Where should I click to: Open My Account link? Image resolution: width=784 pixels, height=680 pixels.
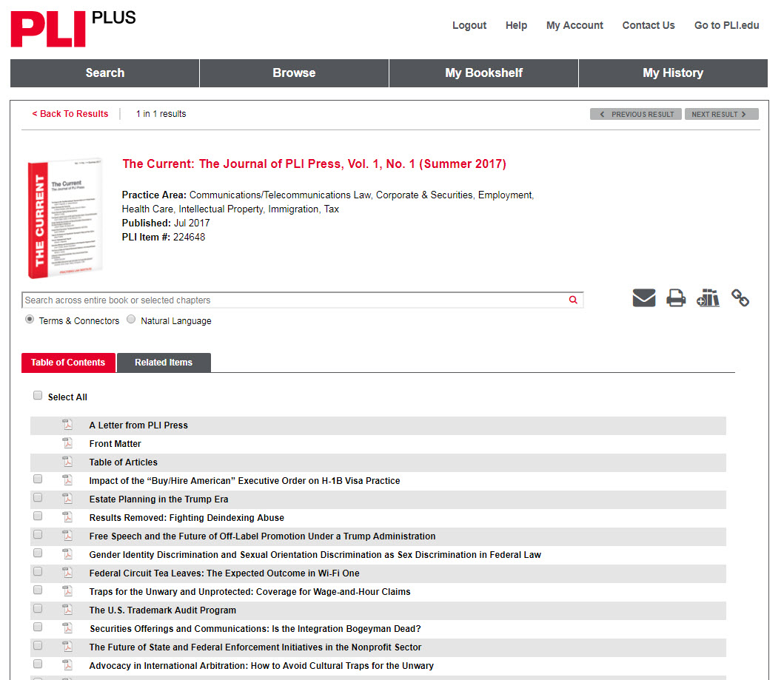tap(574, 25)
